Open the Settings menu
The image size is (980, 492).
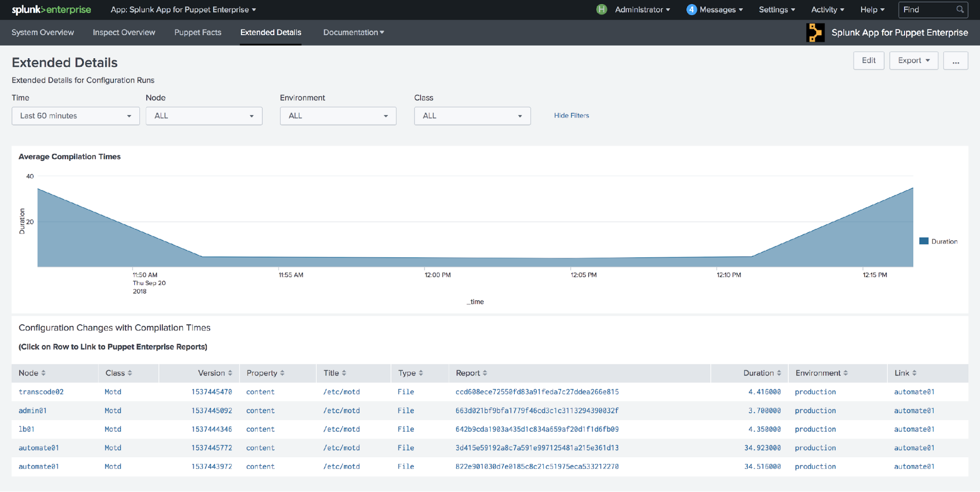pos(777,9)
